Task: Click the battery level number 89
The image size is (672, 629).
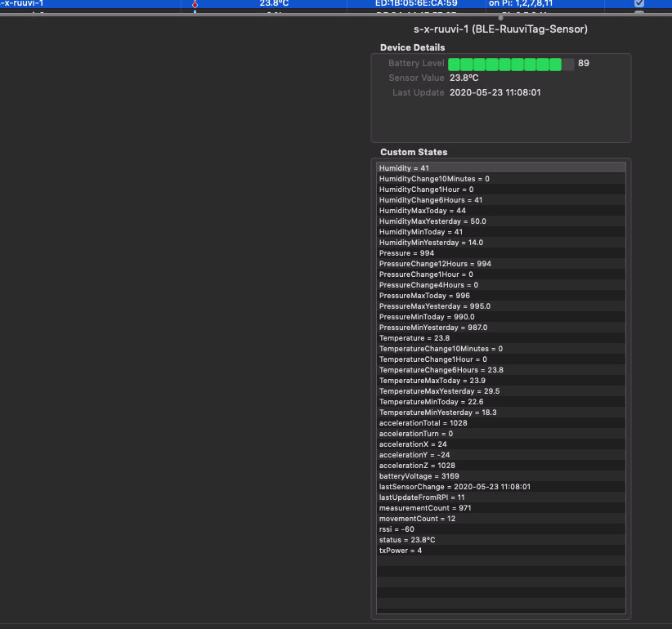Action: pos(583,64)
